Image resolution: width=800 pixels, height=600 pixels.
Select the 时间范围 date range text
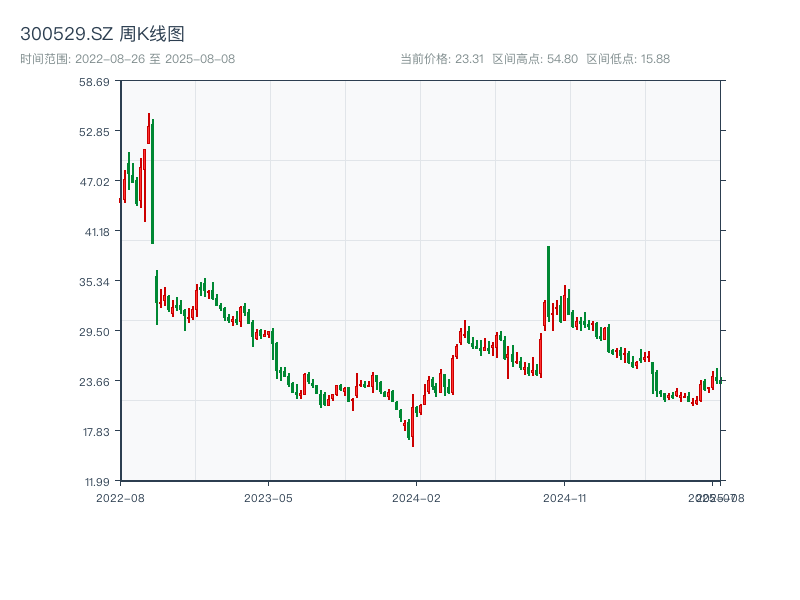127,59
